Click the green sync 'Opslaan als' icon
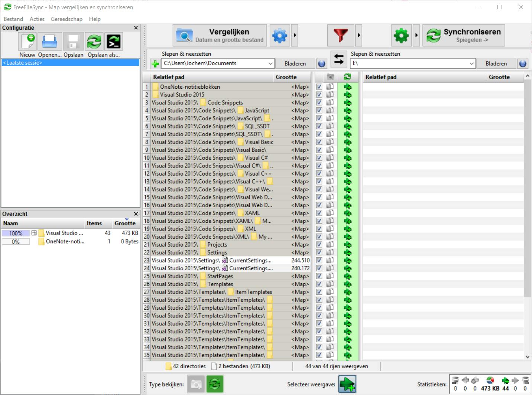This screenshot has height=395, width=532. point(94,42)
